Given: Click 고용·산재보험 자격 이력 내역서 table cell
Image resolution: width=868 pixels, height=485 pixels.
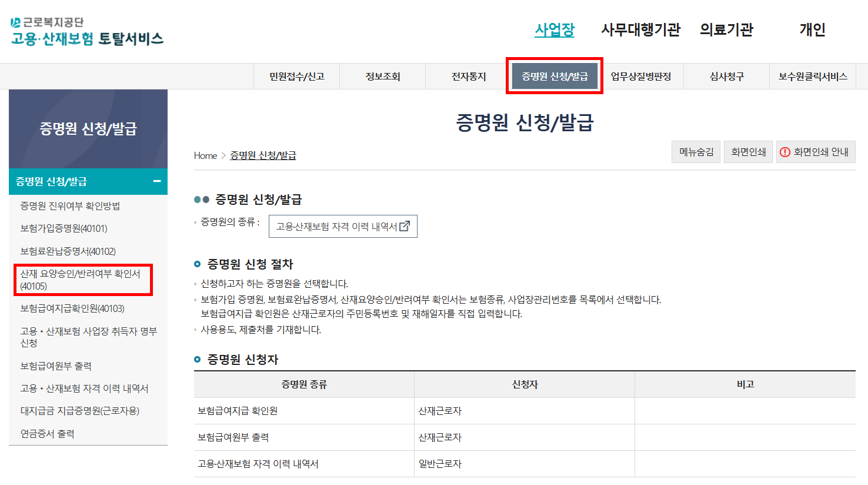Looking at the screenshot, I should coord(304,464).
